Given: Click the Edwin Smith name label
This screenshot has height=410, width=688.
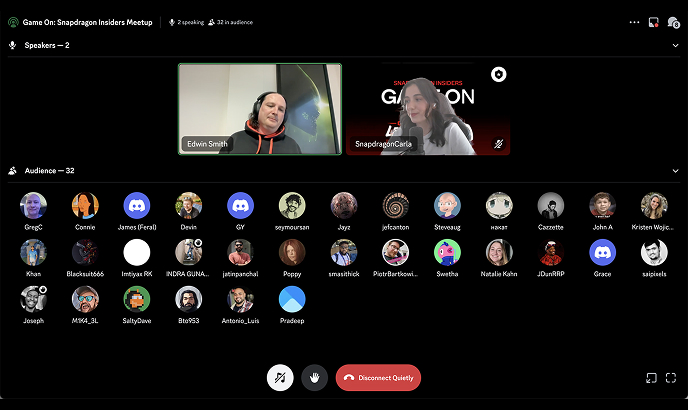Looking at the screenshot, I should click(x=207, y=144).
